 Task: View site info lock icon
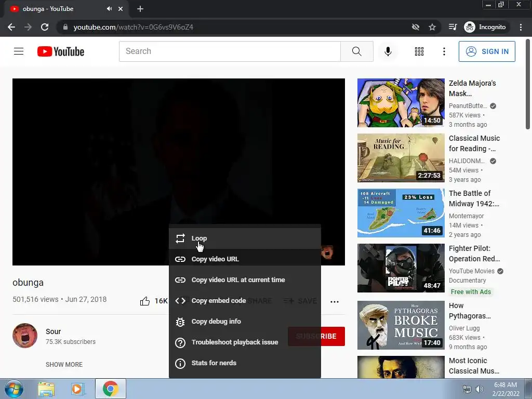click(65, 27)
